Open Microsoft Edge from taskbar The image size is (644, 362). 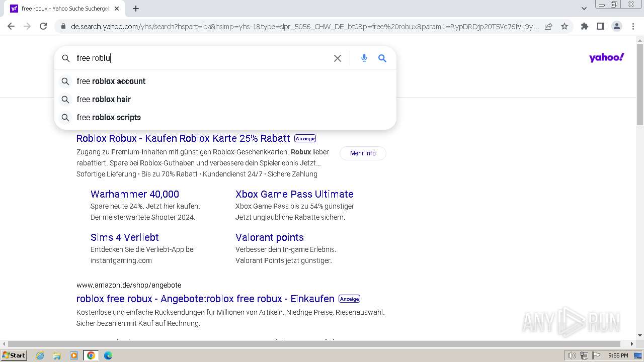pos(108,355)
